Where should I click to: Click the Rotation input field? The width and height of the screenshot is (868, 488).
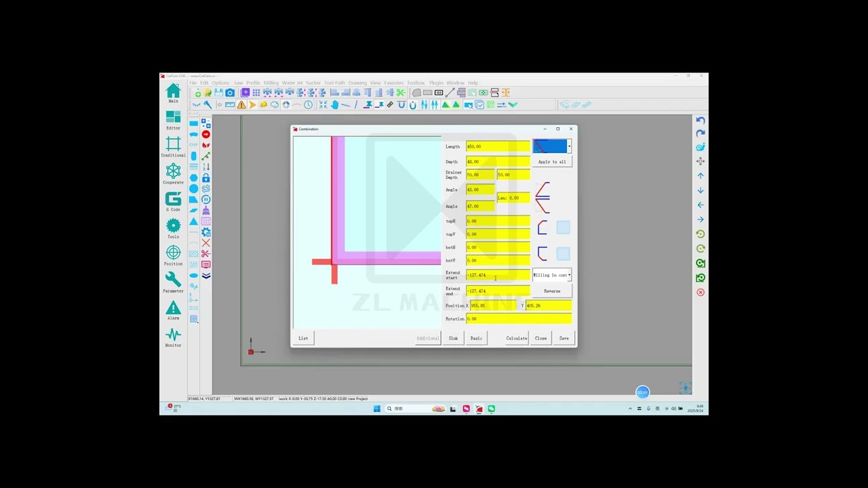click(519, 319)
